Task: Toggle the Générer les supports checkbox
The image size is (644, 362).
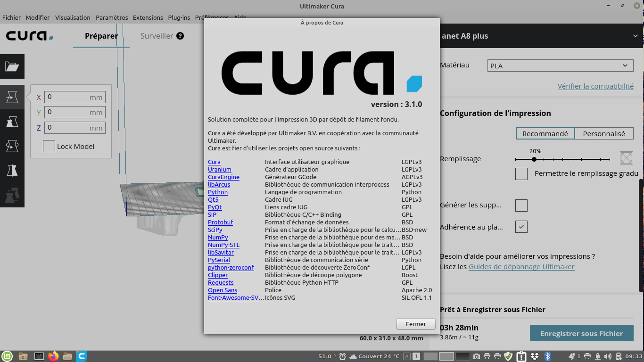Action: [x=521, y=206]
